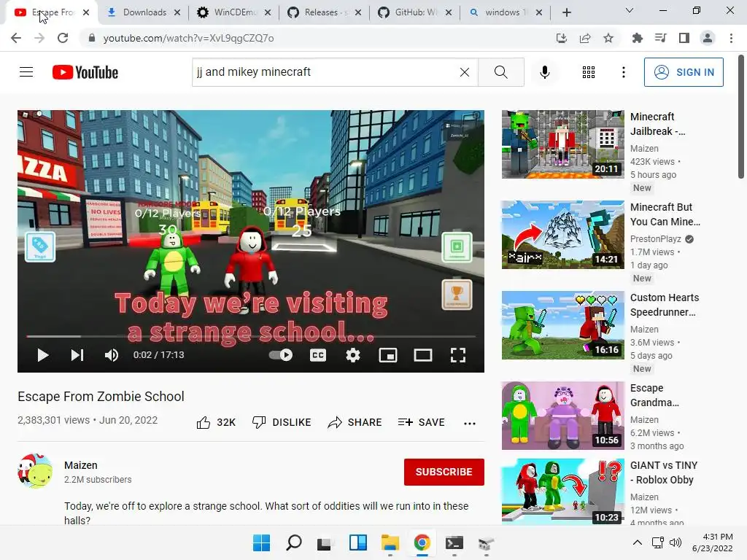Go to the YouTube home logo
This screenshot has height=560, width=747.
pos(85,72)
